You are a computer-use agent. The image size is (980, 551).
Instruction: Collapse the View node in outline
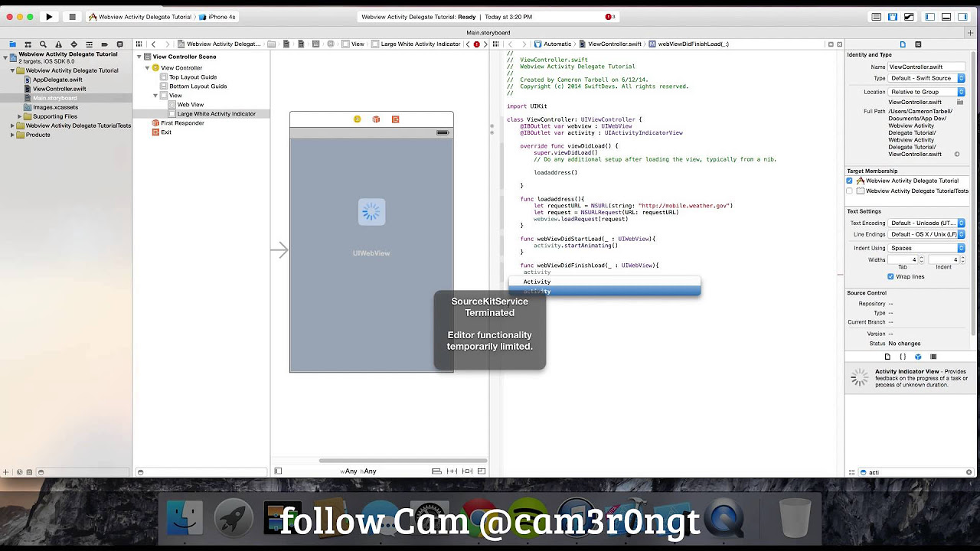pos(155,96)
